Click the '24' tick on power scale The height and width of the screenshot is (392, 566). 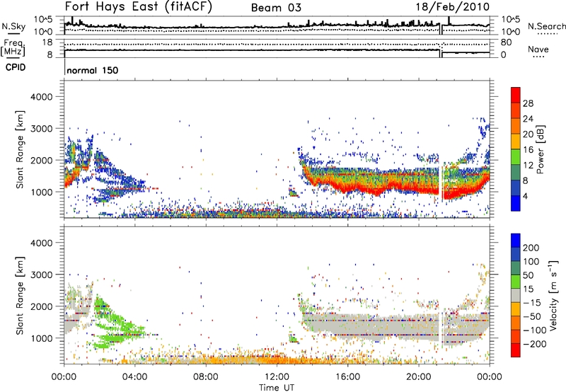tap(528, 119)
